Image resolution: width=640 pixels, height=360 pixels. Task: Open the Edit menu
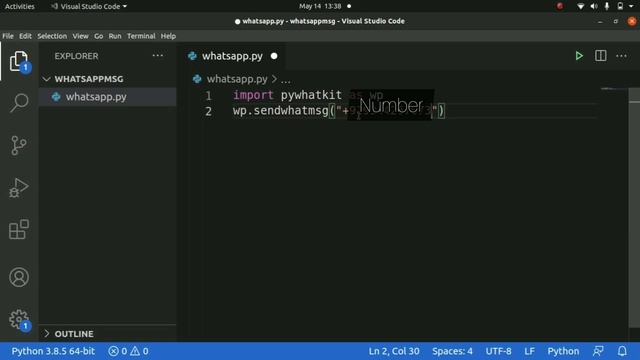click(x=25, y=36)
